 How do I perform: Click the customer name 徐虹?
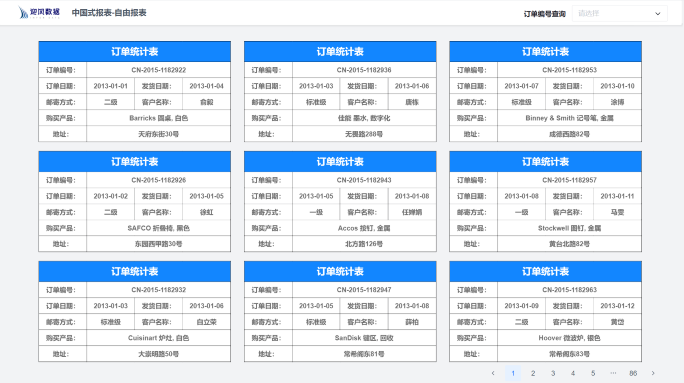207,212
